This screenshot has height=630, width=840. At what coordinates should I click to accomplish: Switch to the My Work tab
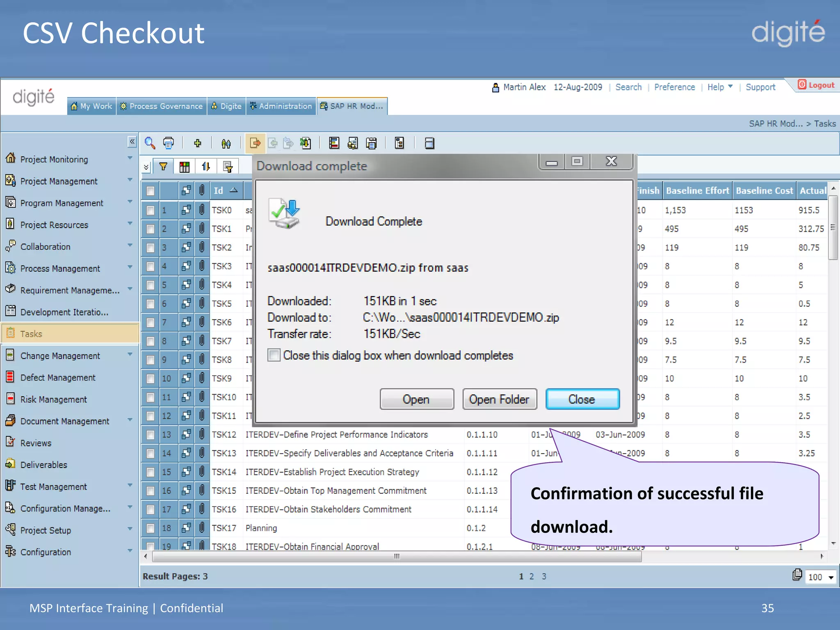coord(91,106)
